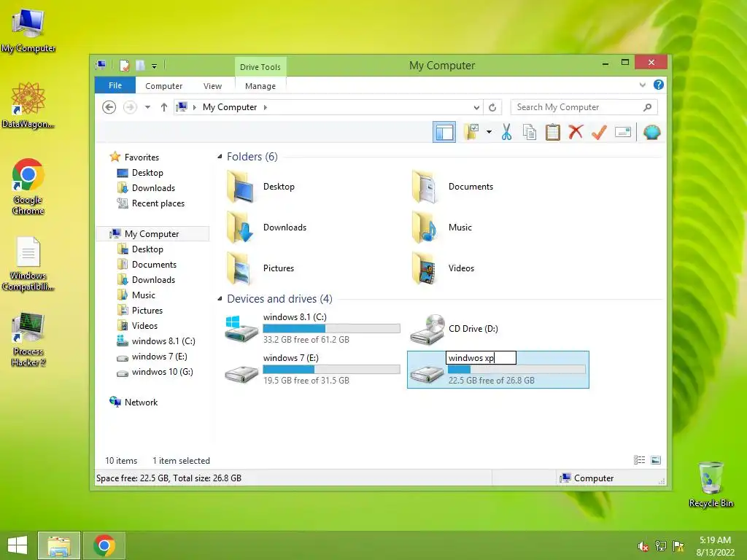Viewport: 747px width, 560px height.
Task: Click the Start button on taskbar
Action: pyautogui.click(x=18, y=545)
